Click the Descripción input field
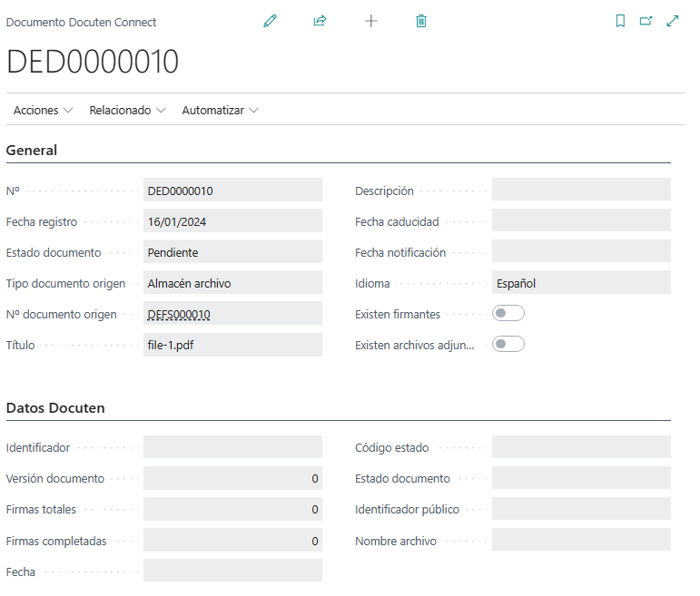700x596 pixels. tap(581, 190)
